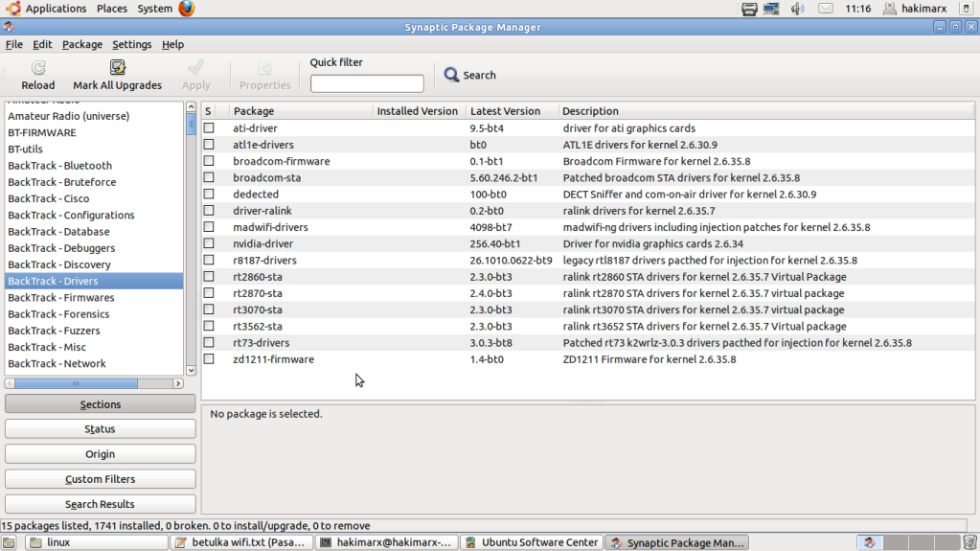This screenshot has height=551, width=980.
Task: Click the printer icon in the top panel
Action: tap(749, 9)
